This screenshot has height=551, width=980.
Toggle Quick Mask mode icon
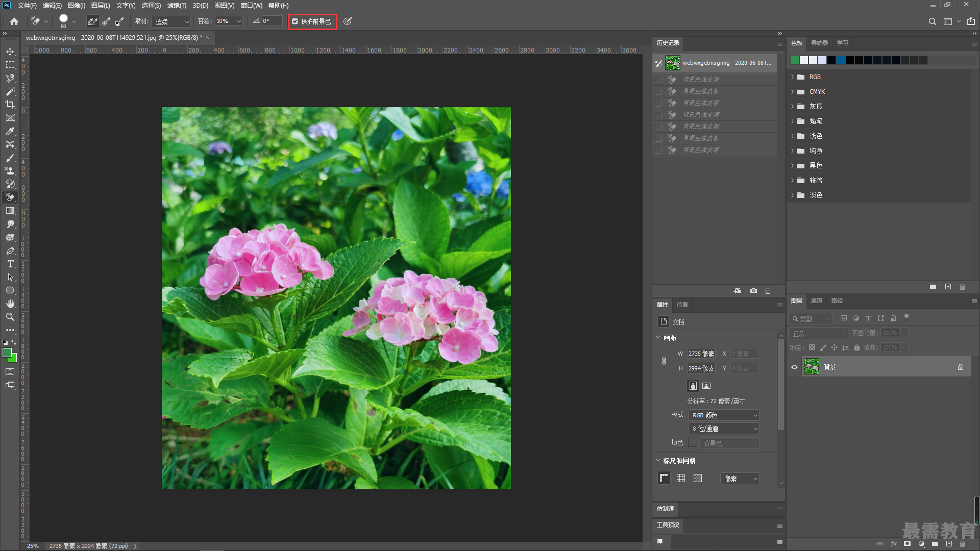point(10,372)
